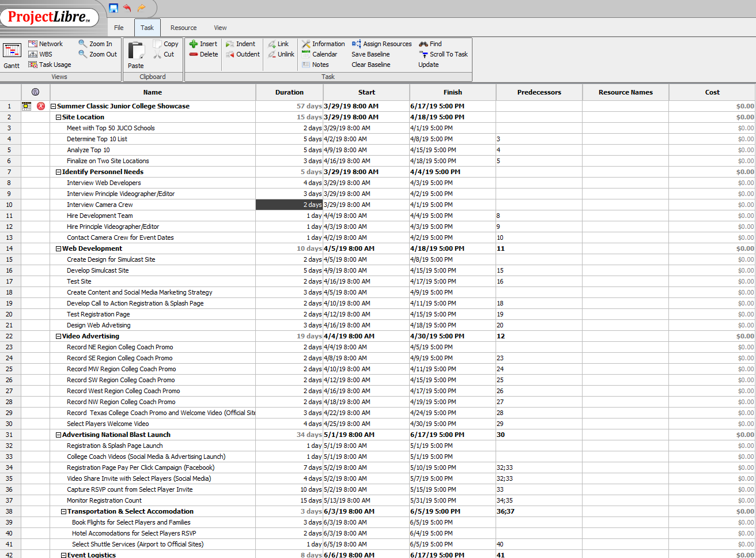Screen dimensions: 756x558
Task: Click the red error indicator on row 1
Action: tap(41, 106)
